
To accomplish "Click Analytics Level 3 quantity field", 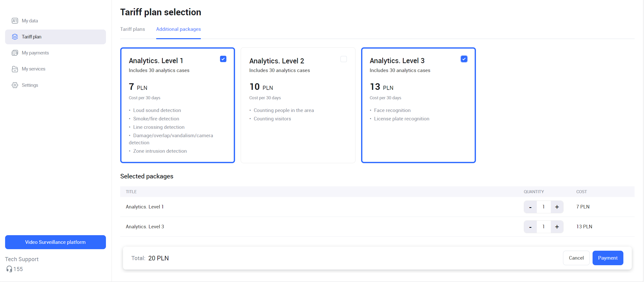I will tap(543, 227).
